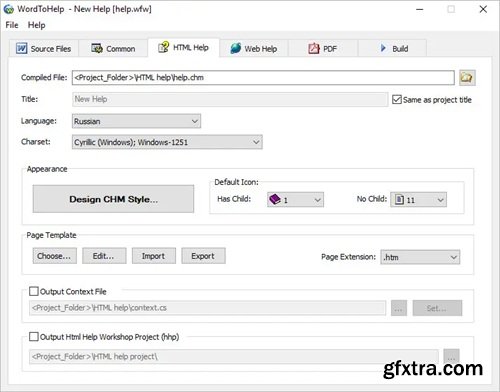500x392 pixels.
Task: Click the Title field showing New Help
Action: pos(230,99)
